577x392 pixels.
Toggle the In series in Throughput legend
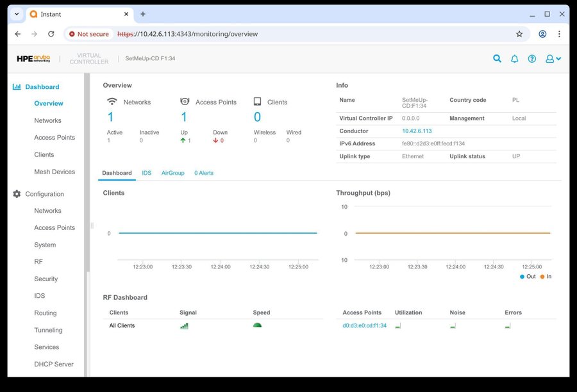coord(546,277)
